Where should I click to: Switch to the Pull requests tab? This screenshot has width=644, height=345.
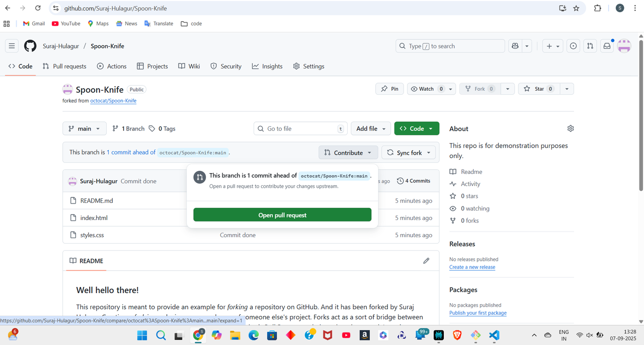point(64,66)
